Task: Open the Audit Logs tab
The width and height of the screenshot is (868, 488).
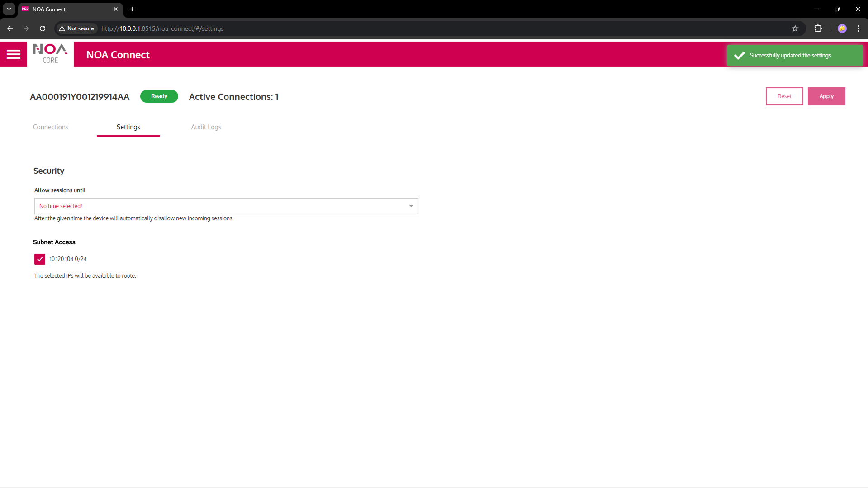Action: pos(206,127)
